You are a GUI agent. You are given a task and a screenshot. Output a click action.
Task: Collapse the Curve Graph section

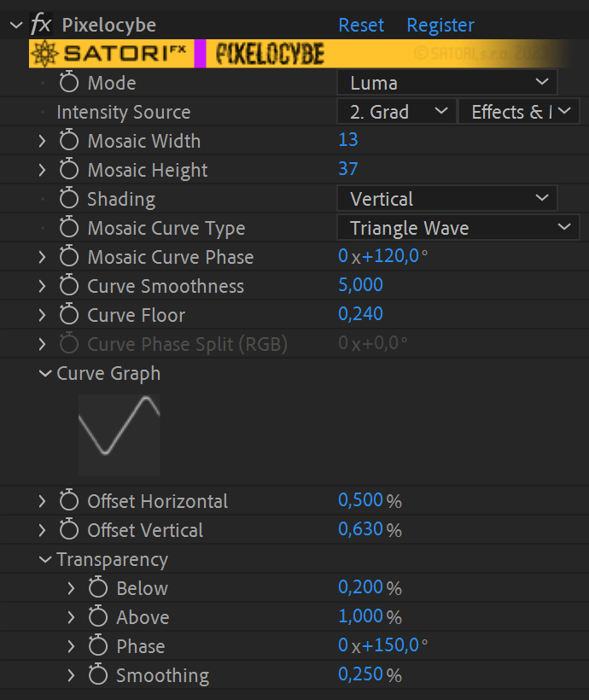[45, 373]
